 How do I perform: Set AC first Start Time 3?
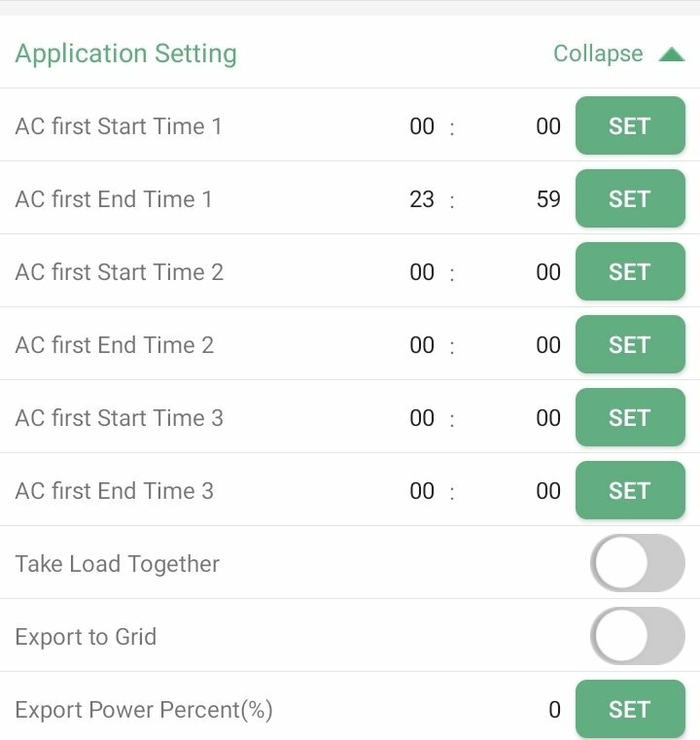[x=630, y=417]
